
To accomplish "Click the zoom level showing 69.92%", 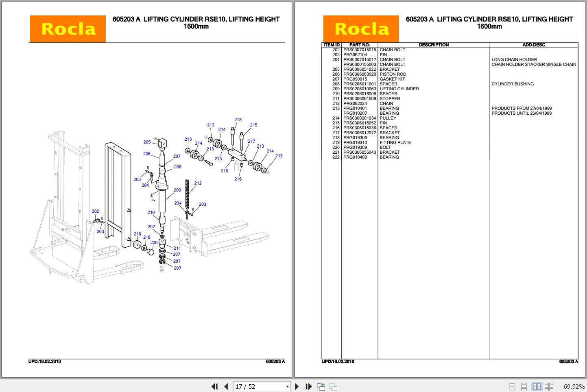I will pos(574,386).
